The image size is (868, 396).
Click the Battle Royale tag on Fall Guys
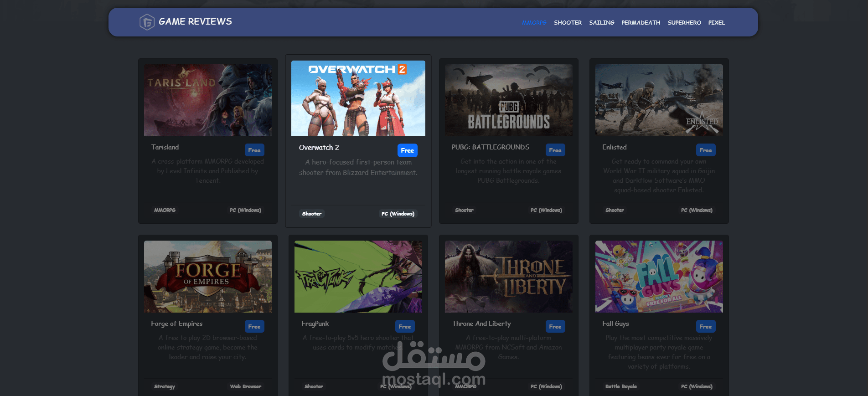pyautogui.click(x=621, y=386)
